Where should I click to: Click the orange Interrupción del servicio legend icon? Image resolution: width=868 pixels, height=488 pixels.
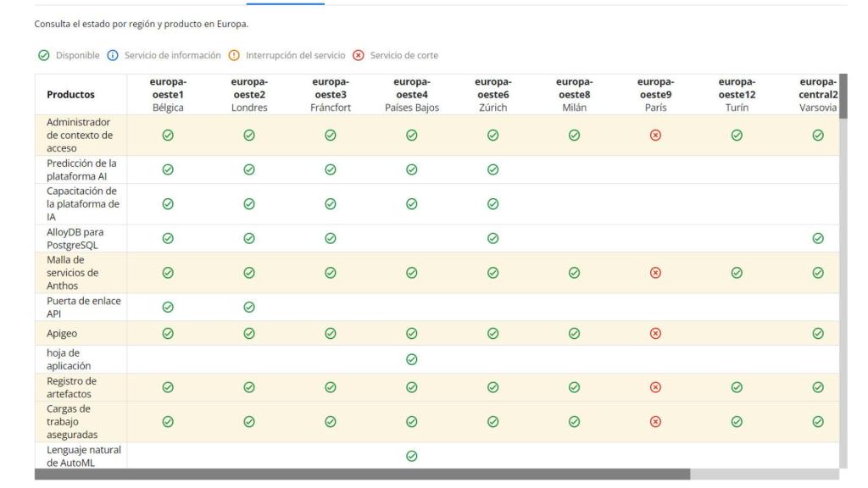234,55
